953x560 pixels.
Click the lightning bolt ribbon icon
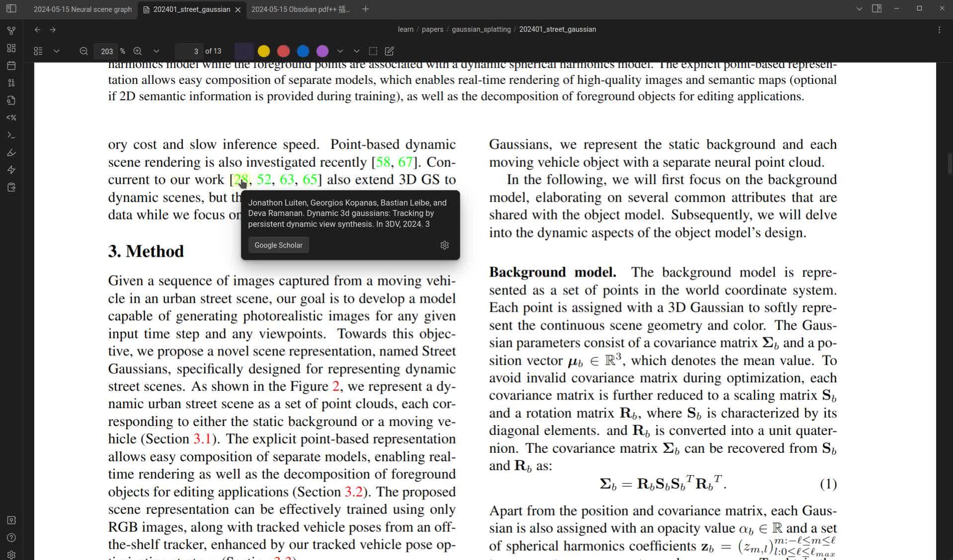click(x=11, y=170)
